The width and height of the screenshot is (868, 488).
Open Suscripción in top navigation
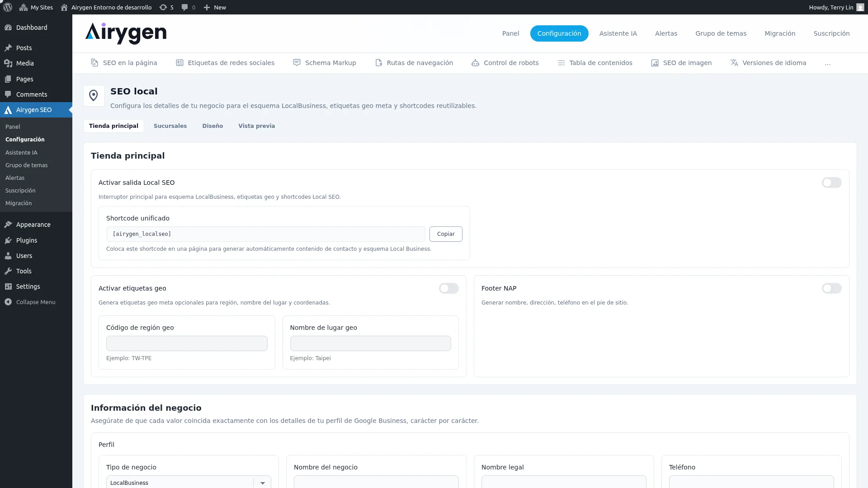tap(831, 33)
